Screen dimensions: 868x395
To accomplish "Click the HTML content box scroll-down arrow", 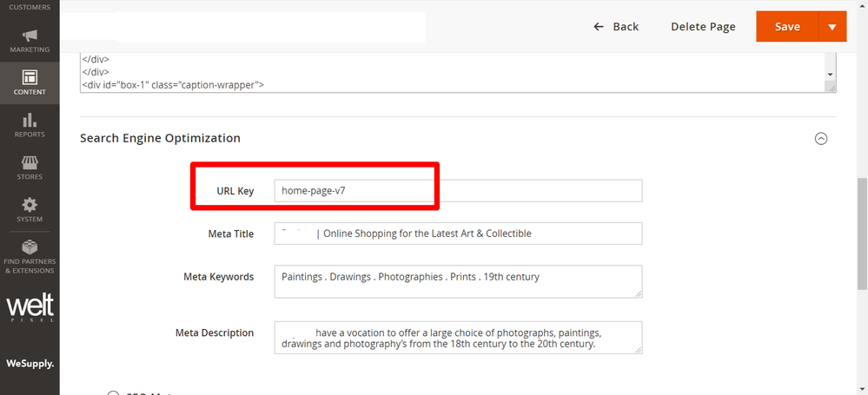I will (831, 76).
